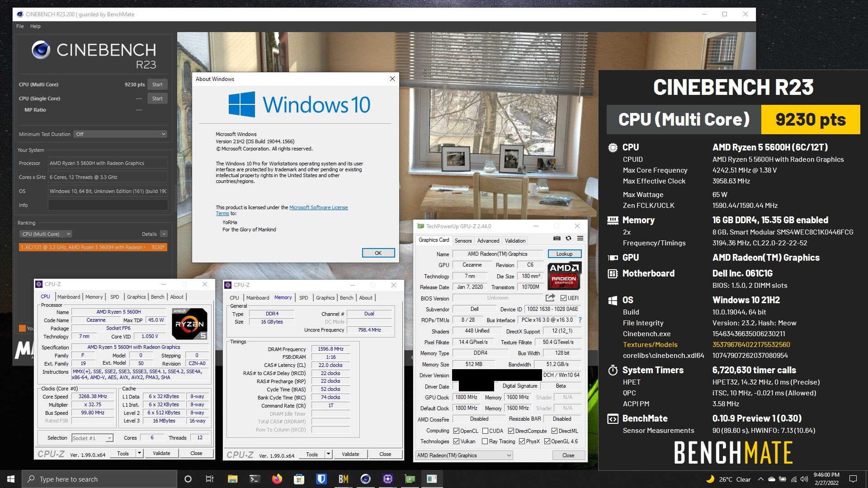Click the Ryzen 5 logo in CPU-Z
Image resolution: width=868 pixels, height=488 pixels.
point(189,324)
